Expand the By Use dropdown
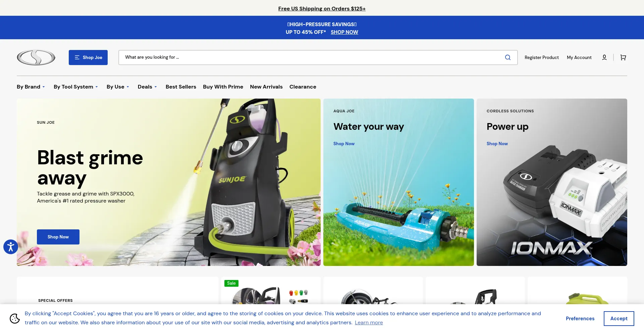 (x=117, y=87)
